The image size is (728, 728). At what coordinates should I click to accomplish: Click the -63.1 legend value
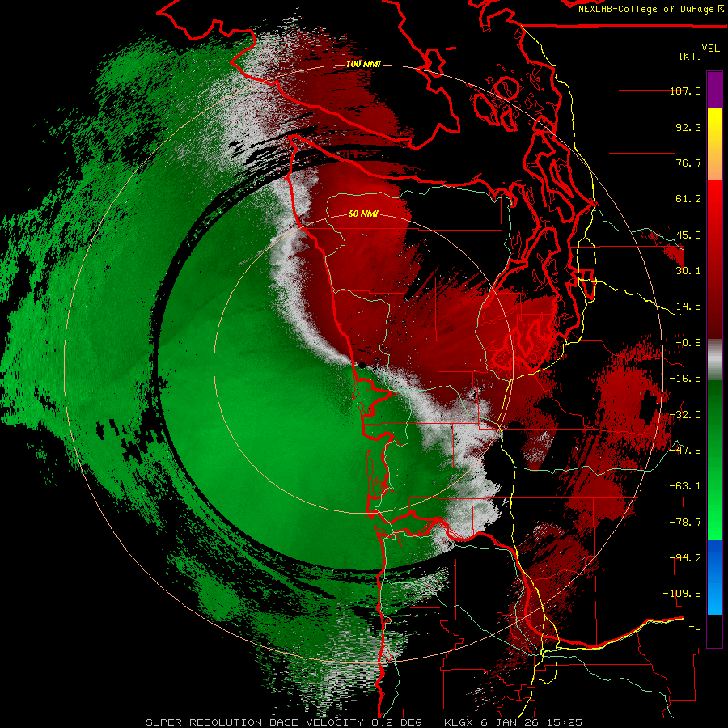[x=685, y=485]
